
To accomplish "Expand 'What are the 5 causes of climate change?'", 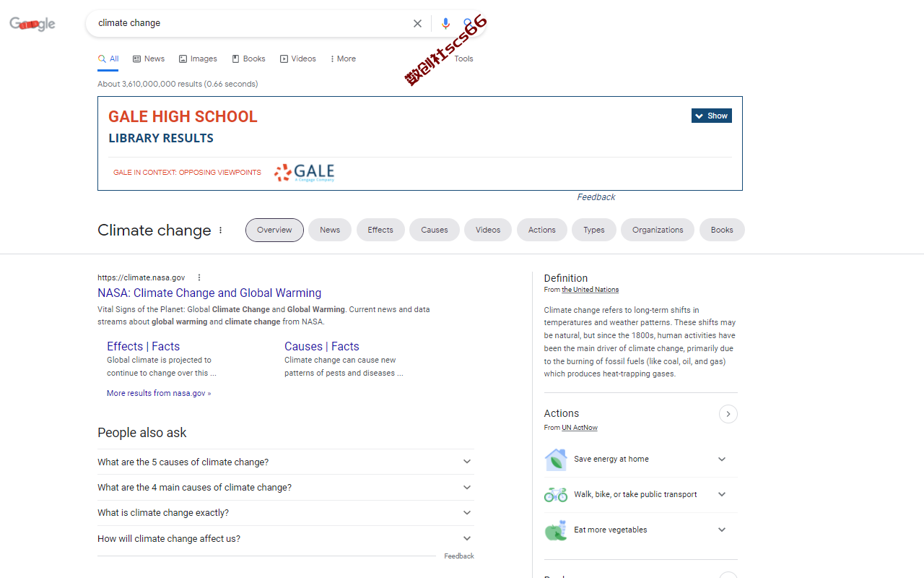I will 286,462.
